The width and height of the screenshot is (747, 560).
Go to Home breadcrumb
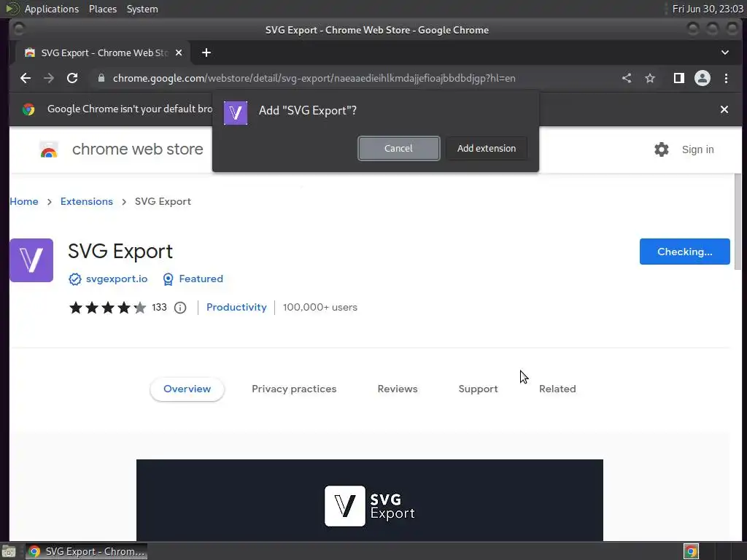click(x=24, y=201)
